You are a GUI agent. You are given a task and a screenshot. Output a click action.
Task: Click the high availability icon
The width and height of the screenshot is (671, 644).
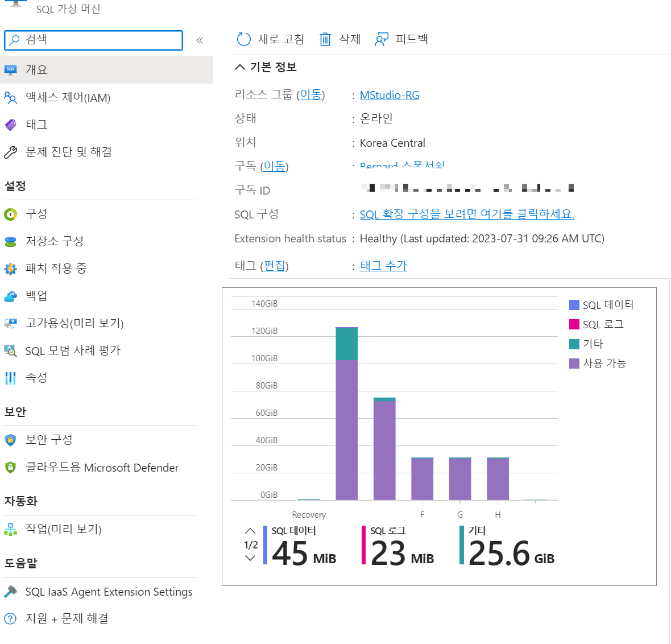[11, 323]
